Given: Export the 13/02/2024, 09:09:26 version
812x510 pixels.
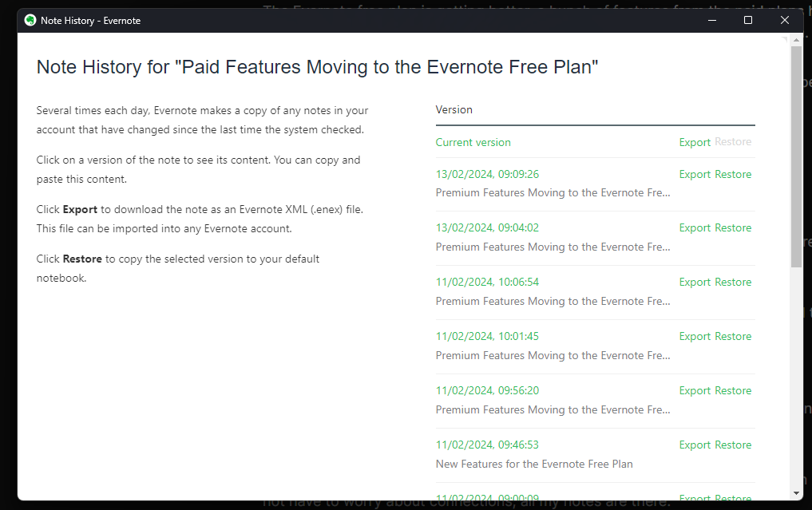Looking at the screenshot, I should point(693,174).
